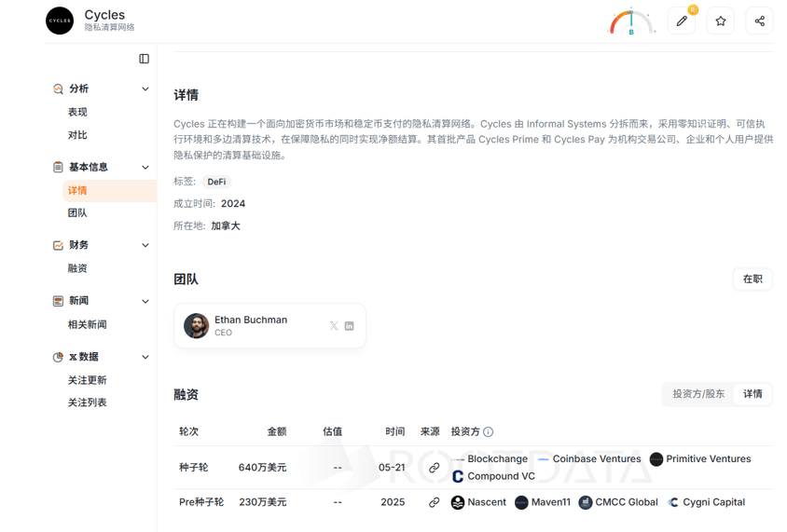The image size is (787, 532).
Task: Click the Cycles project logo
Action: tap(60, 20)
